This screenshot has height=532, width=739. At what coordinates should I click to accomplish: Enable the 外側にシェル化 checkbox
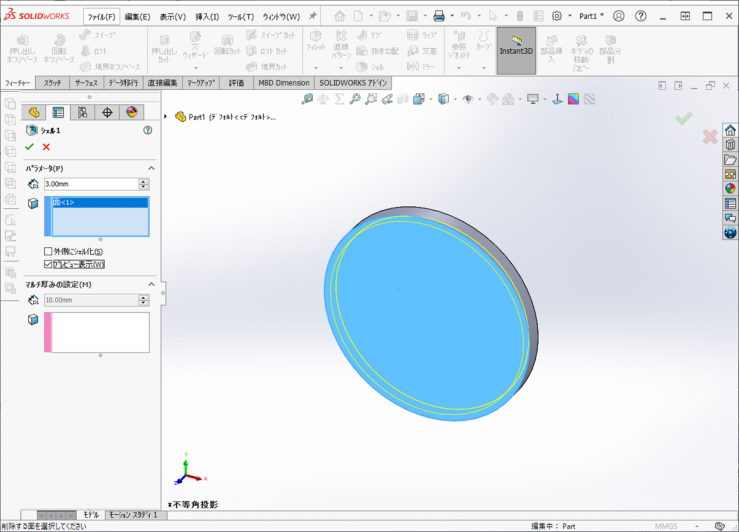[48, 252]
